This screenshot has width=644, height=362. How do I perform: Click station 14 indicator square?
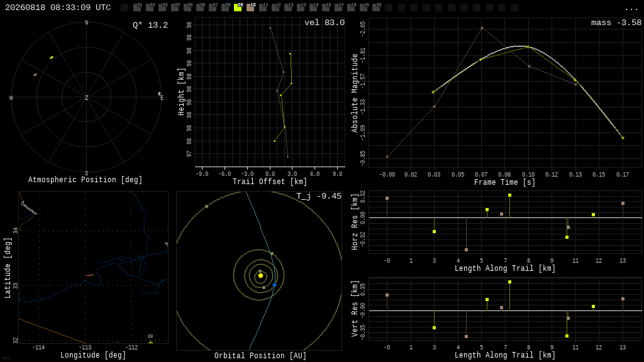tap(301, 8)
